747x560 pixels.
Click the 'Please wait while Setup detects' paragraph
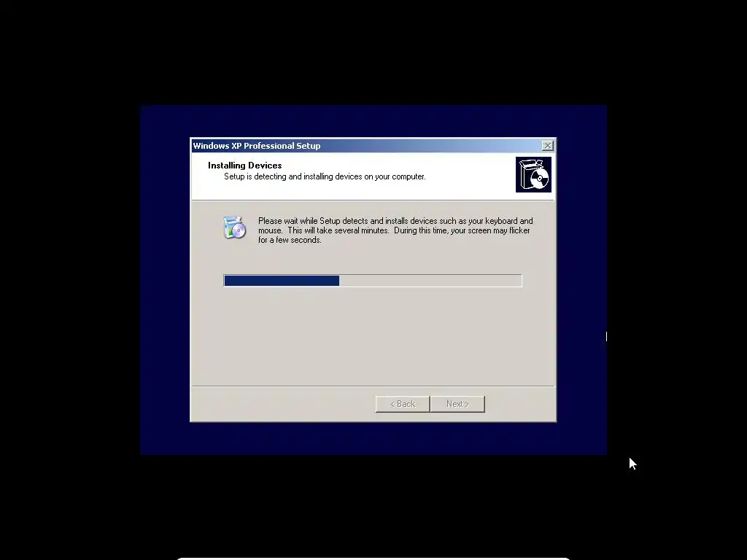pos(395,230)
